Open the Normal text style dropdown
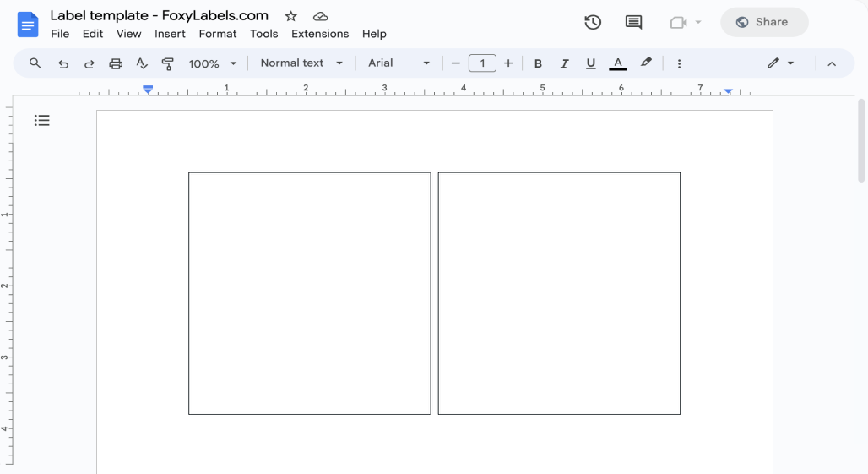Image resolution: width=868 pixels, height=474 pixels. coord(301,63)
